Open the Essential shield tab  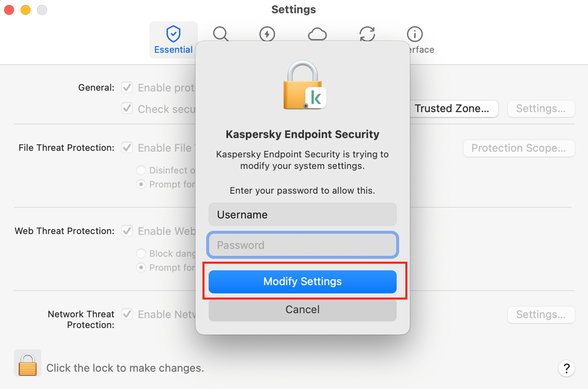pyautogui.click(x=173, y=40)
